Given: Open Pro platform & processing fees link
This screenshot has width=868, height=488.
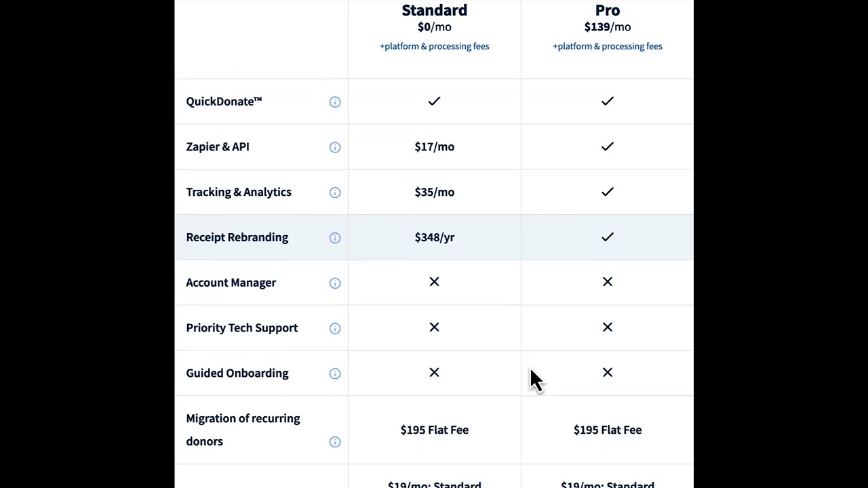Looking at the screenshot, I should pyautogui.click(x=608, y=46).
